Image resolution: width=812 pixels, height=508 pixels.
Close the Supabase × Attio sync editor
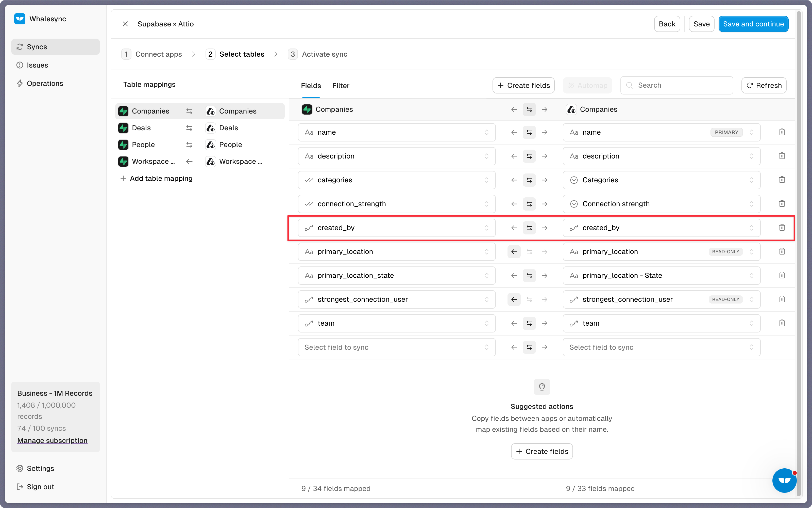(125, 24)
